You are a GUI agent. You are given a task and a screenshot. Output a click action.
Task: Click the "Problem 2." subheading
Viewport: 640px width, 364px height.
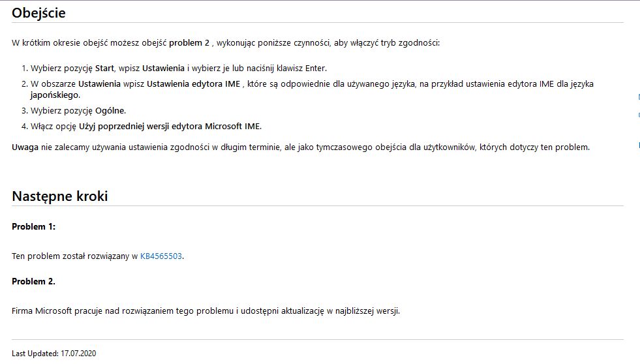pyautogui.click(x=34, y=281)
